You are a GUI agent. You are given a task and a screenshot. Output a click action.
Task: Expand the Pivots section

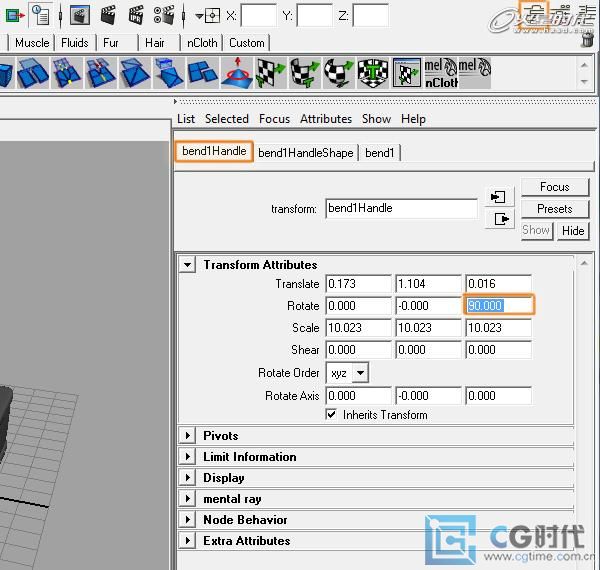click(188, 435)
